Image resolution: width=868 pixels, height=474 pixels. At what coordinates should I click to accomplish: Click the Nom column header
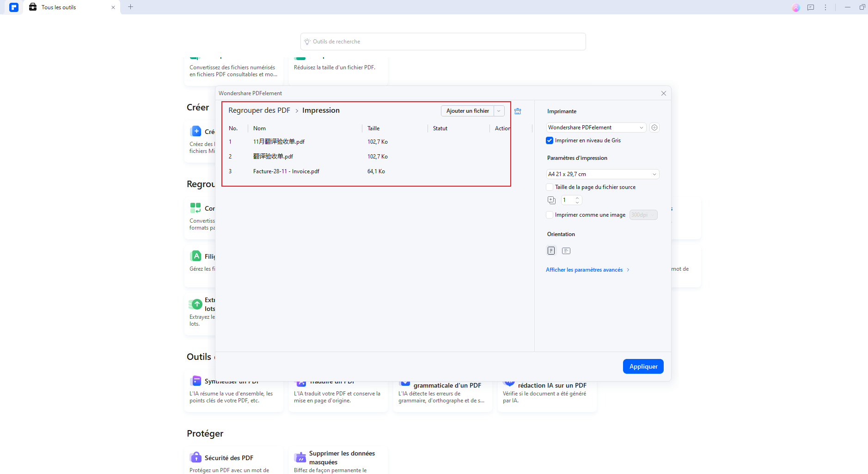259,128
